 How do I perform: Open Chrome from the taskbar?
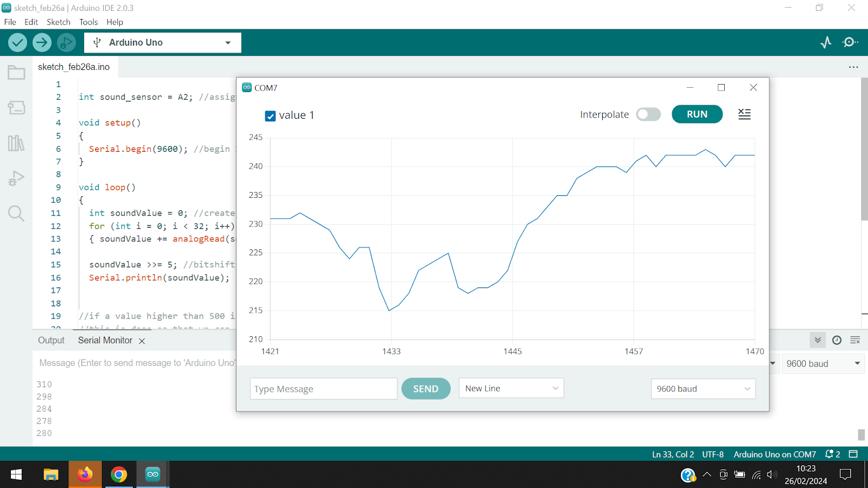tap(119, 474)
